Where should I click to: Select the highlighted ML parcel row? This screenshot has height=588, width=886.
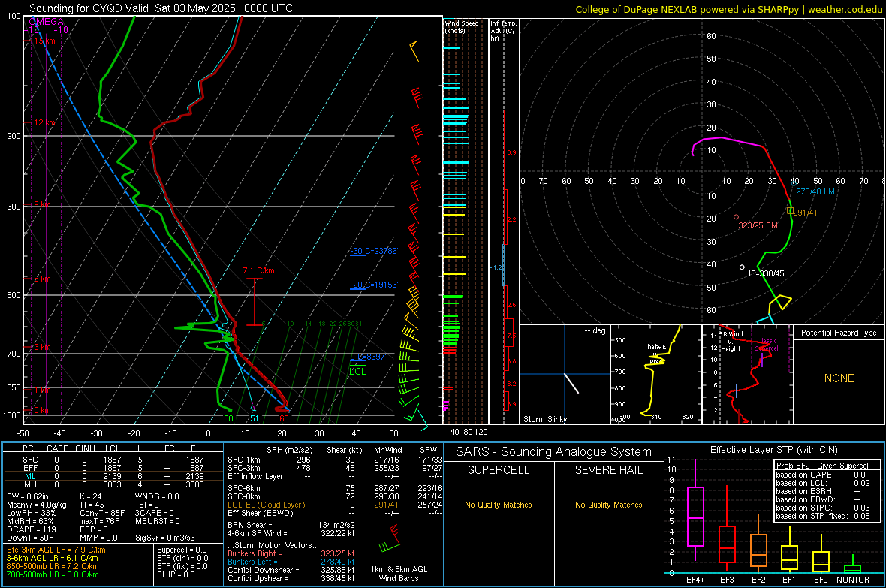[113, 476]
